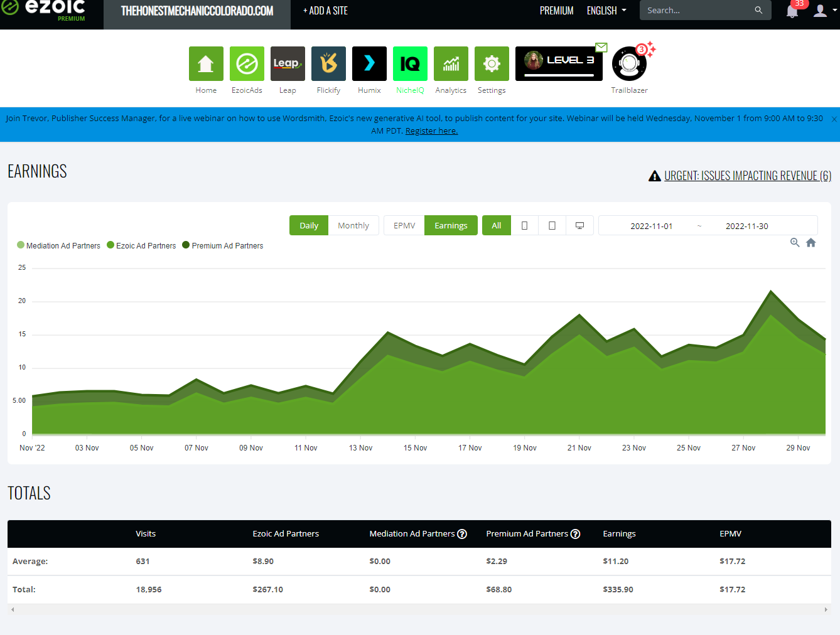
Task: Open the Humix icon
Action: pyautogui.click(x=369, y=63)
